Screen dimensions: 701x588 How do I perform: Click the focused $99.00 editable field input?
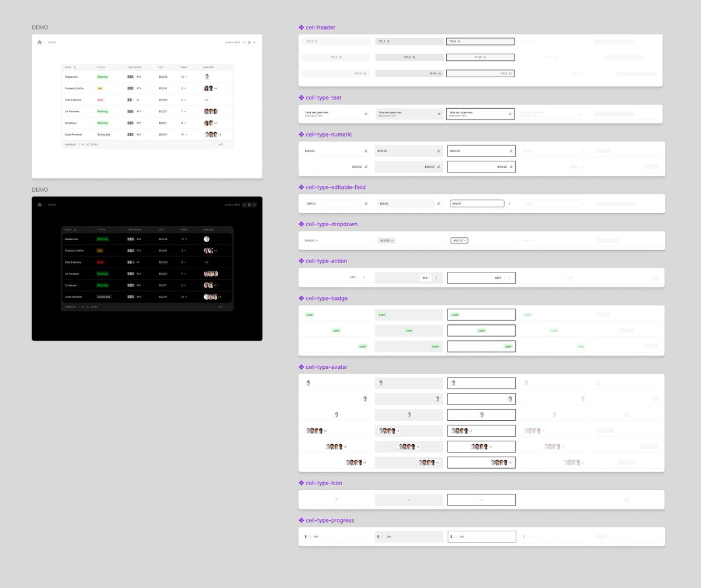(477, 203)
